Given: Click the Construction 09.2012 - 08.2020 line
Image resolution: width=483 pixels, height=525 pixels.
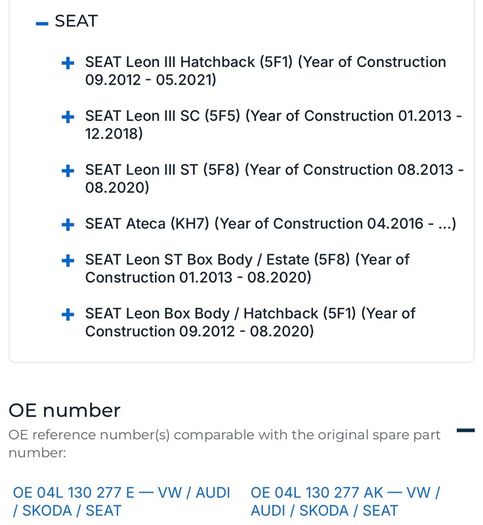Looking at the screenshot, I should point(199,331).
